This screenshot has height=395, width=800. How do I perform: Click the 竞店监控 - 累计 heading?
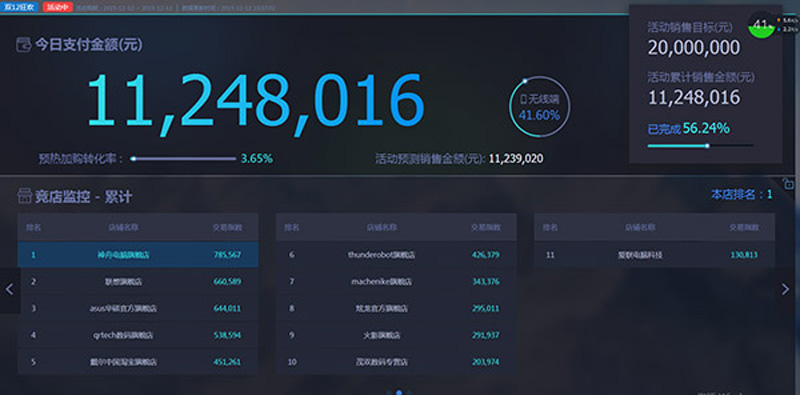pyautogui.click(x=84, y=196)
